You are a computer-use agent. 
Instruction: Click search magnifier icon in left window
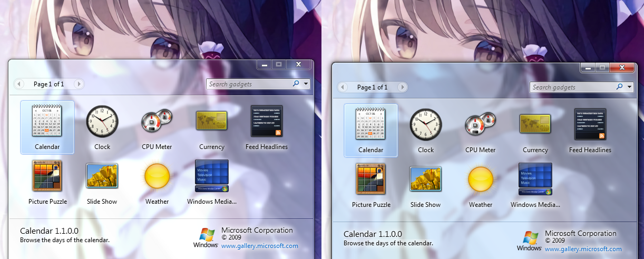click(296, 84)
